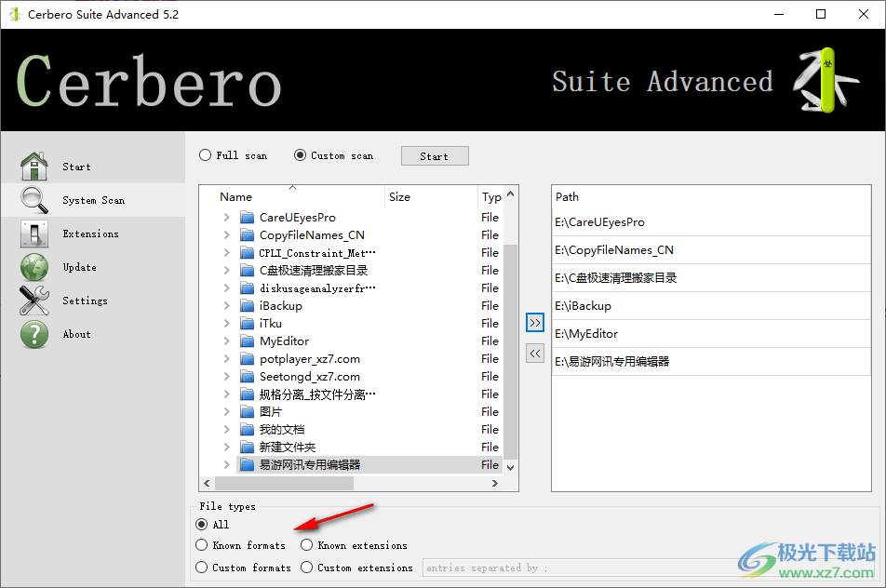Image resolution: width=886 pixels, height=588 pixels.
Task: Expand the 易游网讯专用编辑器 folder
Action: (226, 465)
